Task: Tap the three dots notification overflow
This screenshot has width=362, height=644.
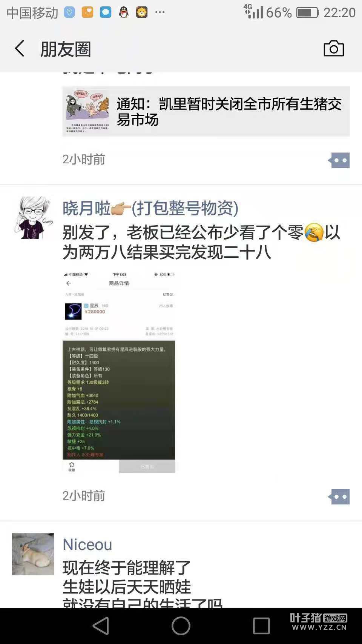Action: pos(160,12)
